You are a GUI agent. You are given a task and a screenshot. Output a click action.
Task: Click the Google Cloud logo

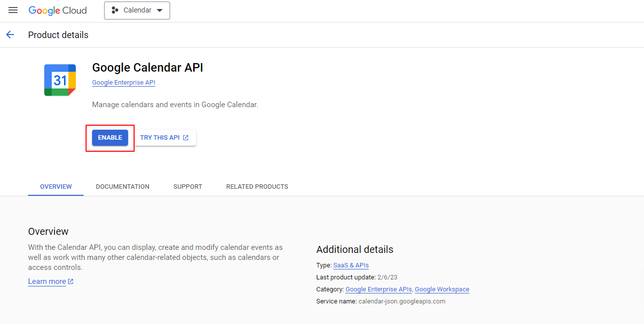(x=58, y=11)
